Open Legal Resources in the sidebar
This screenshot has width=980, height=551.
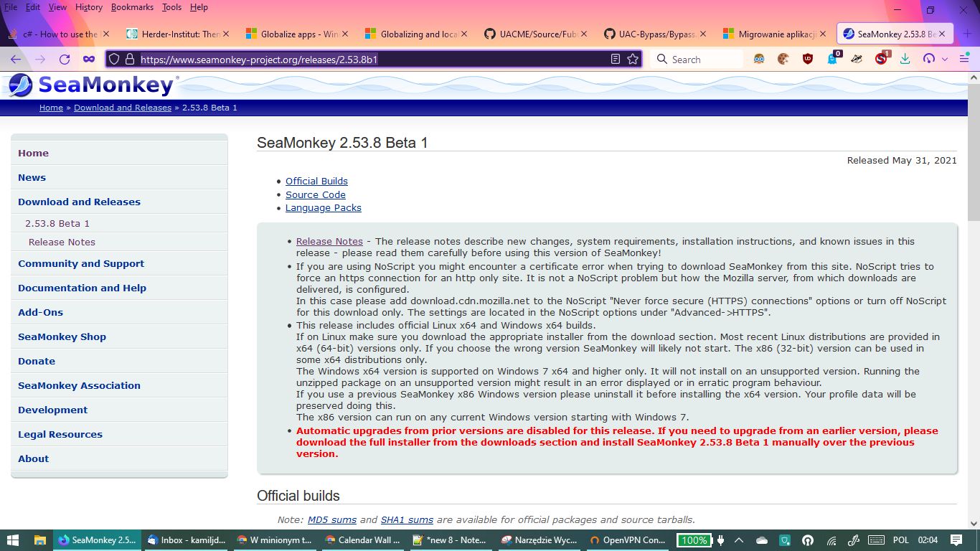(119, 434)
